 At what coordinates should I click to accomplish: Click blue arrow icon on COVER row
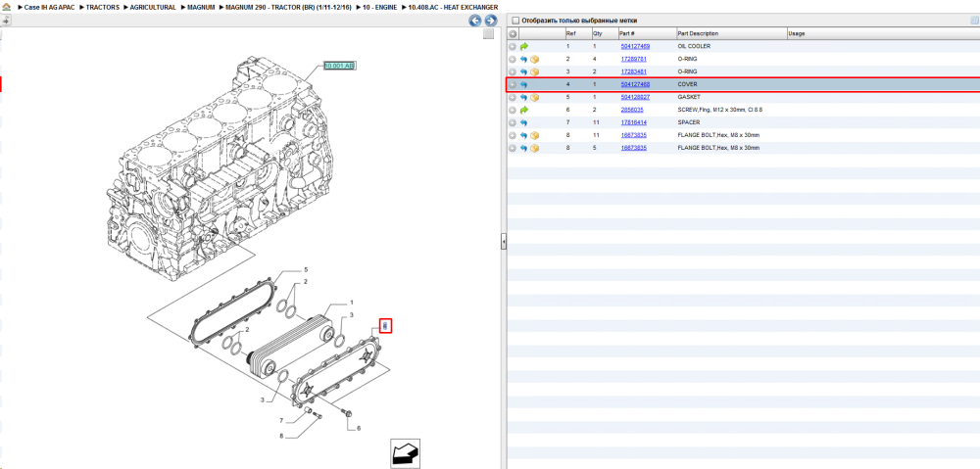pos(523,84)
